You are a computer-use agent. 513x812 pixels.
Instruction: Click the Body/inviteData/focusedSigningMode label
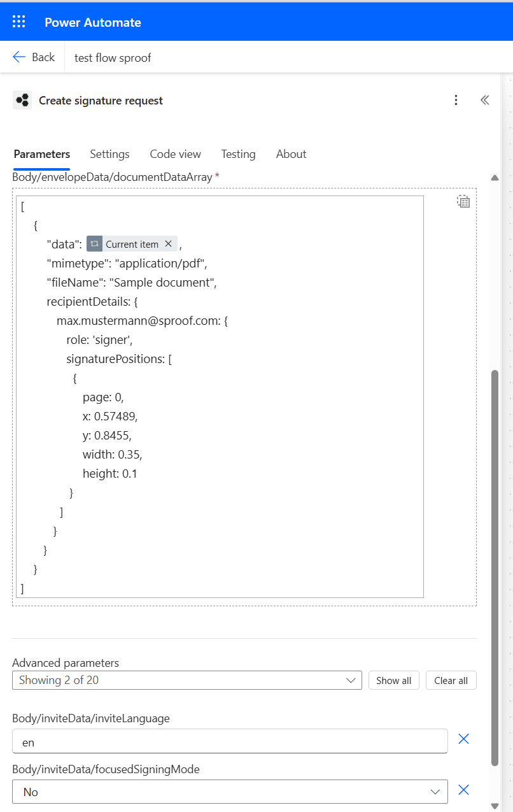pos(106,769)
